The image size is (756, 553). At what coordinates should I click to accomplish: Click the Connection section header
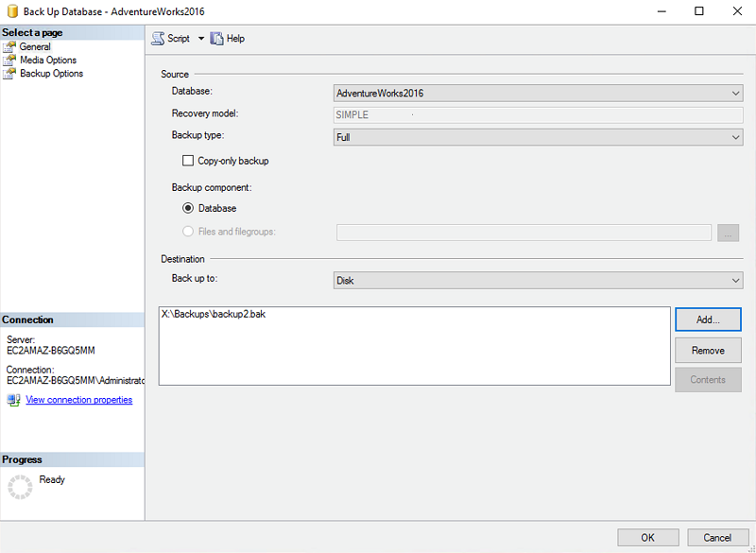(x=73, y=320)
